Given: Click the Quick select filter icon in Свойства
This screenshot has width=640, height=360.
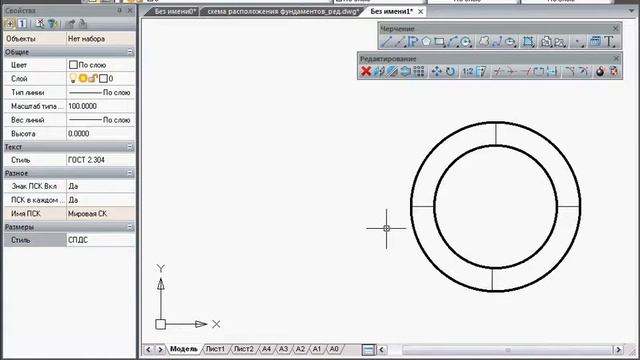Looking at the screenshot, I should (53, 24).
